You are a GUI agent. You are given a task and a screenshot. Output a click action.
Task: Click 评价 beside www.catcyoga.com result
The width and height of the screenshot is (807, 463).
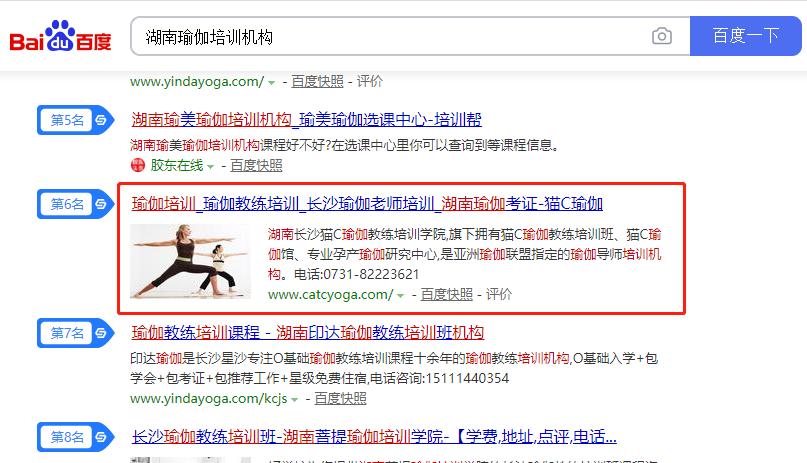click(x=499, y=294)
